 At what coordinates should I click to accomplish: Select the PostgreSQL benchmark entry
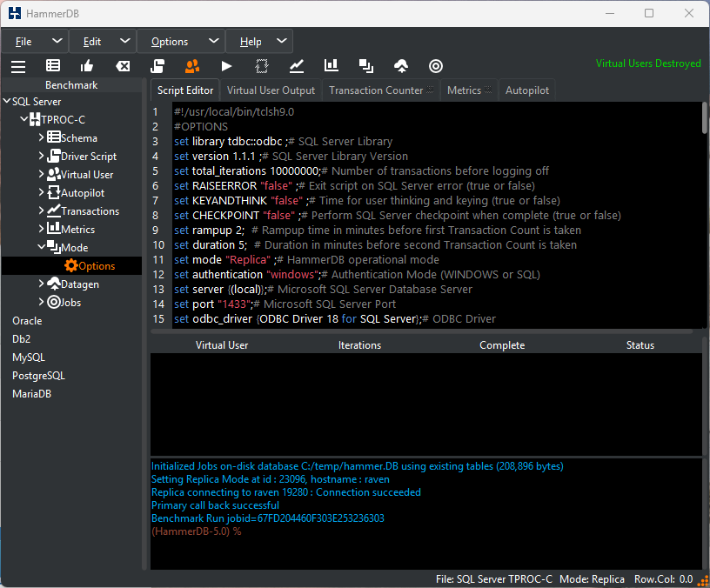[38, 375]
